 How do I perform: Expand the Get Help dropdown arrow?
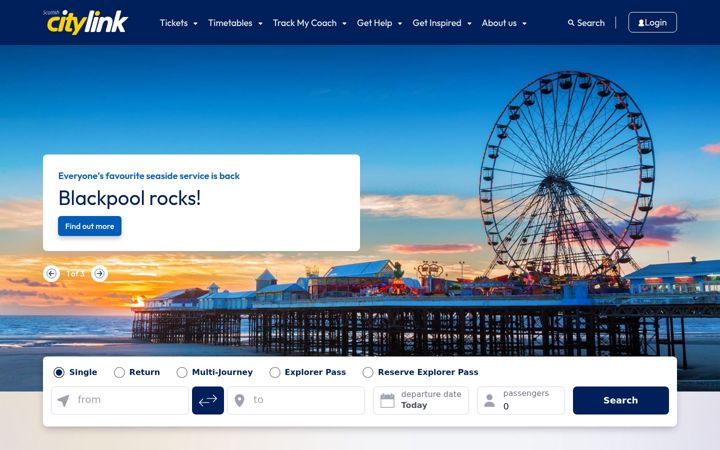400,23
